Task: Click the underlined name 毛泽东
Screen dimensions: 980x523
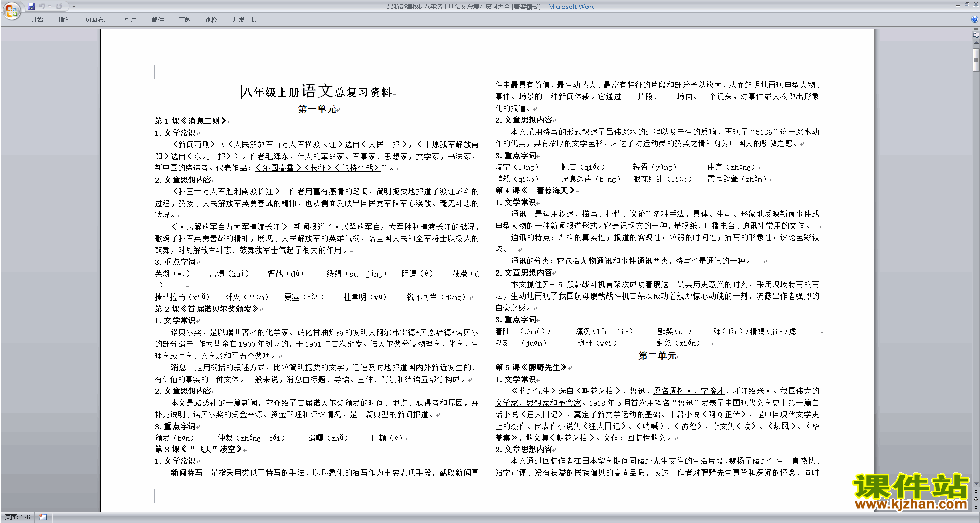Action: click(277, 156)
